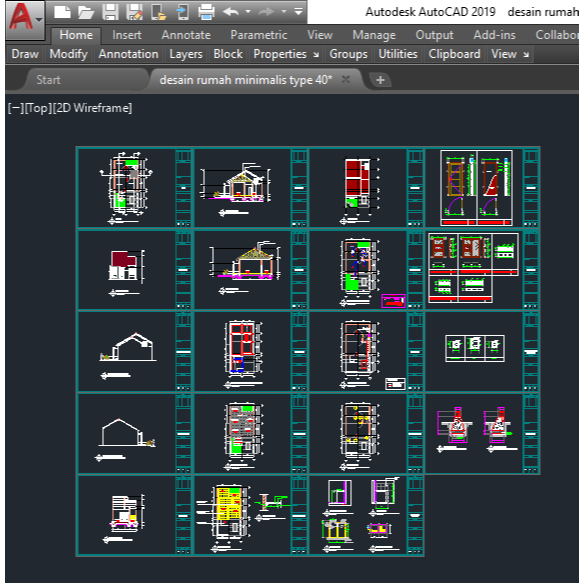Screen dimensions: 583x583
Task: Click the Save As icon
Action: pos(134,12)
